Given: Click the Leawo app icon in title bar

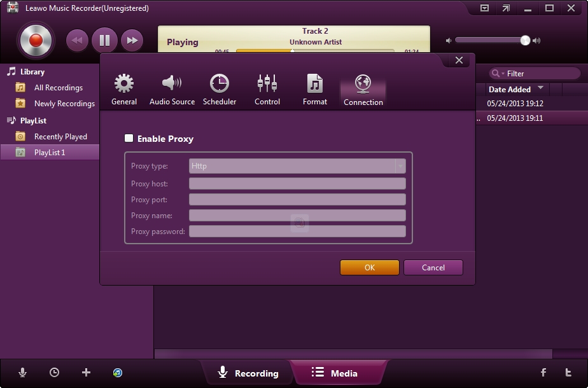Looking at the screenshot, I should 12,8.
